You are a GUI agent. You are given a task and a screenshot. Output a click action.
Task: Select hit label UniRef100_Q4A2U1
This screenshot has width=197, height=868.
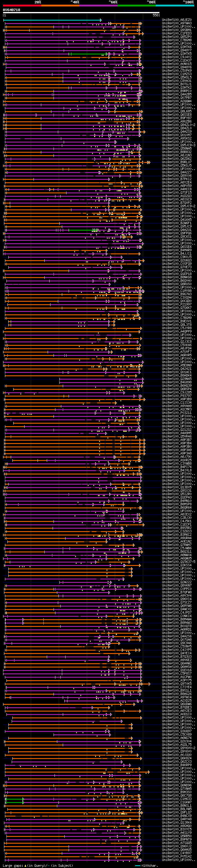coord(177,230)
